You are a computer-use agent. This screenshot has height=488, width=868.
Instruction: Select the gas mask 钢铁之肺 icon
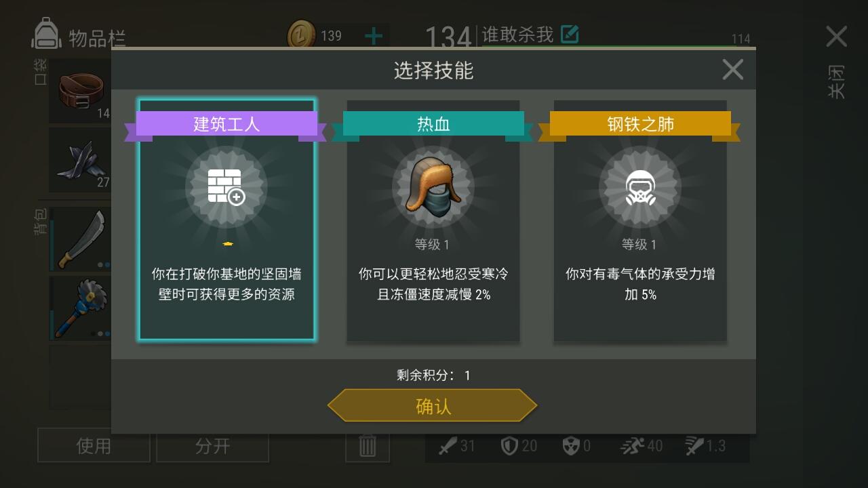pyautogui.click(x=640, y=187)
